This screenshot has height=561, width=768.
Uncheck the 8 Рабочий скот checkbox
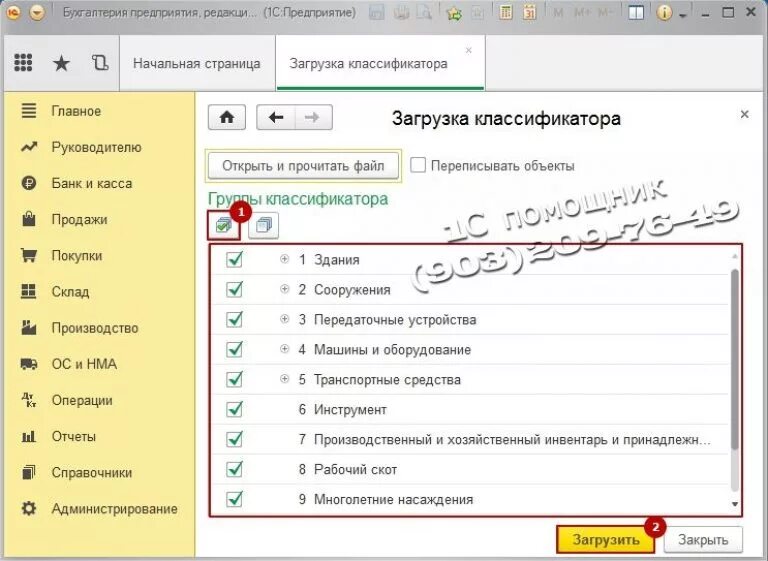(235, 469)
